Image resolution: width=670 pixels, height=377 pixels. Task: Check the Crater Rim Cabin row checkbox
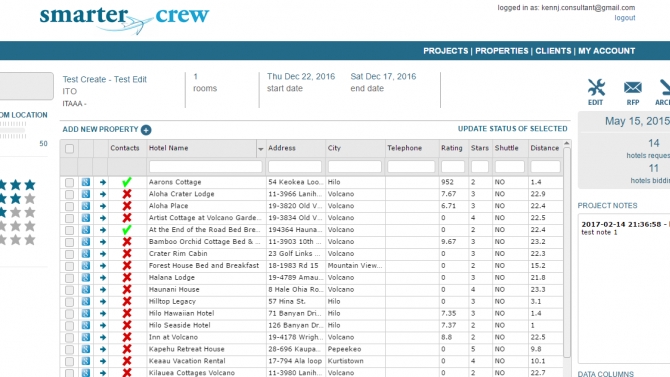69,254
